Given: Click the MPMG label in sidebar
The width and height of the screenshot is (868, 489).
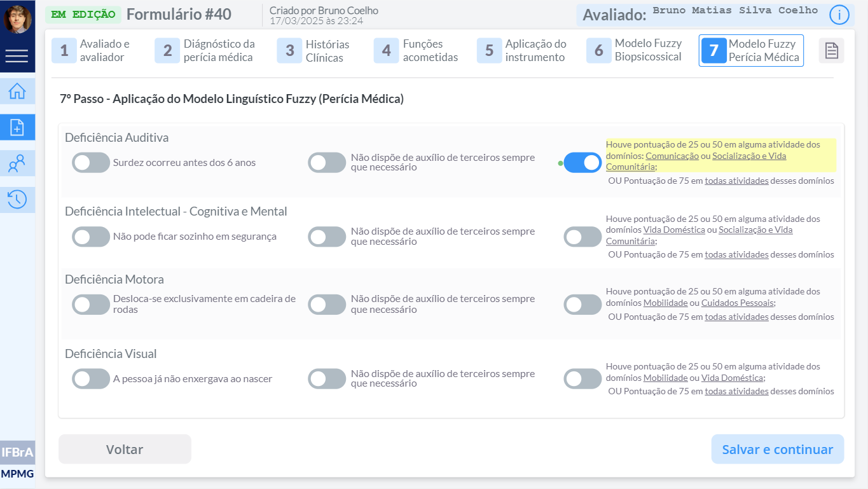Looking at the screenshot, I should tap(18, 474).
